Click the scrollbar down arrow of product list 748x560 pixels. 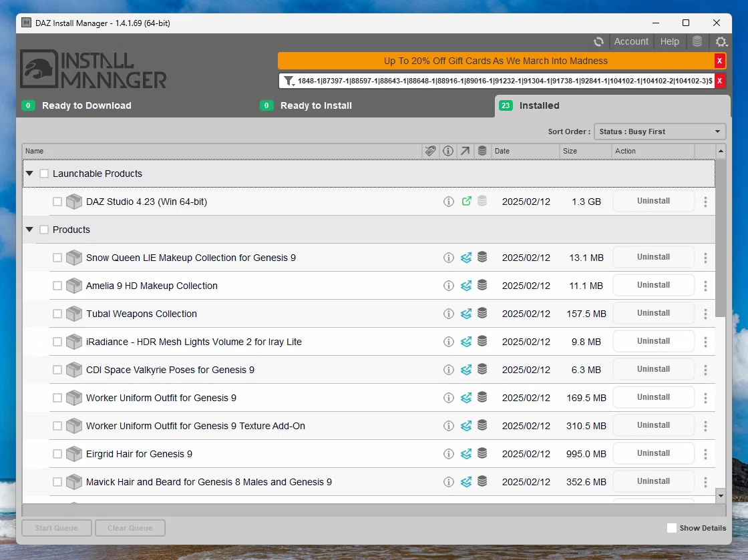[x=721, y=496]
